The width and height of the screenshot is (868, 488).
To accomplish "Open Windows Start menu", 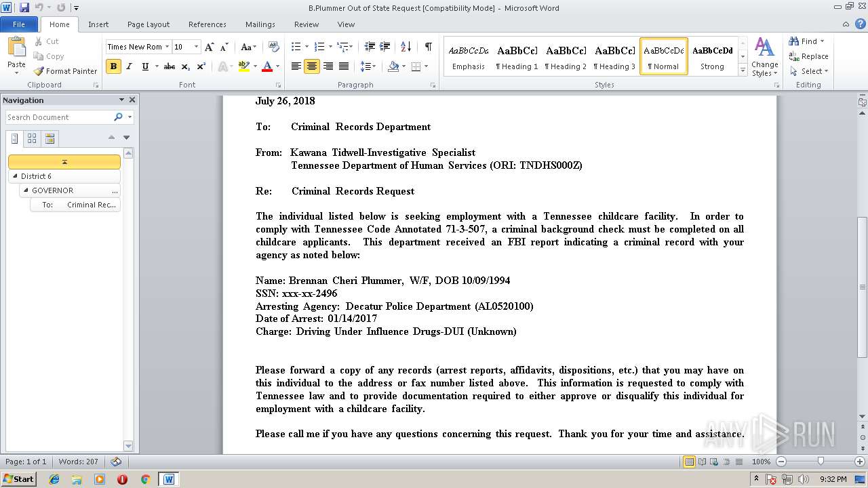I will pos(18,479).
